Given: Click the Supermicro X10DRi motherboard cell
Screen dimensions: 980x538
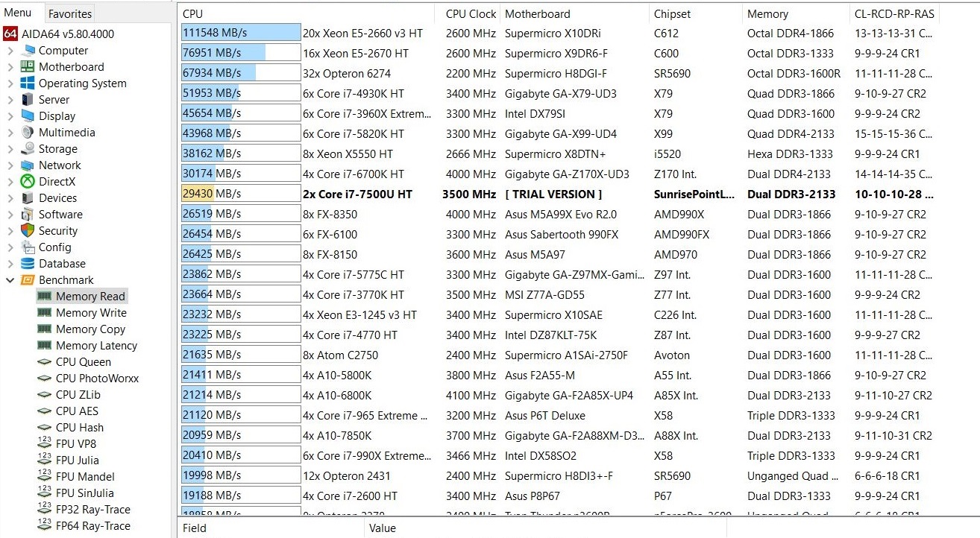Looking at the screenshot, I should pyautogui.click(x=553, y=33).
